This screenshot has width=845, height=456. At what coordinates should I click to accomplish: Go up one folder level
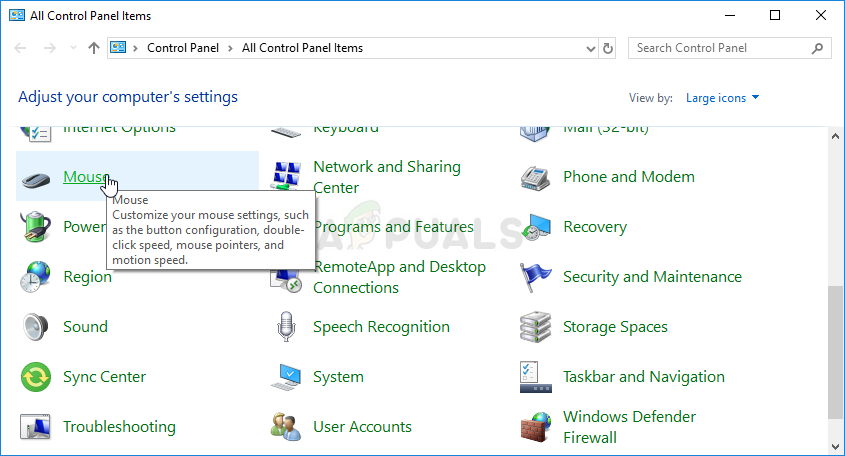click(94, 48)
